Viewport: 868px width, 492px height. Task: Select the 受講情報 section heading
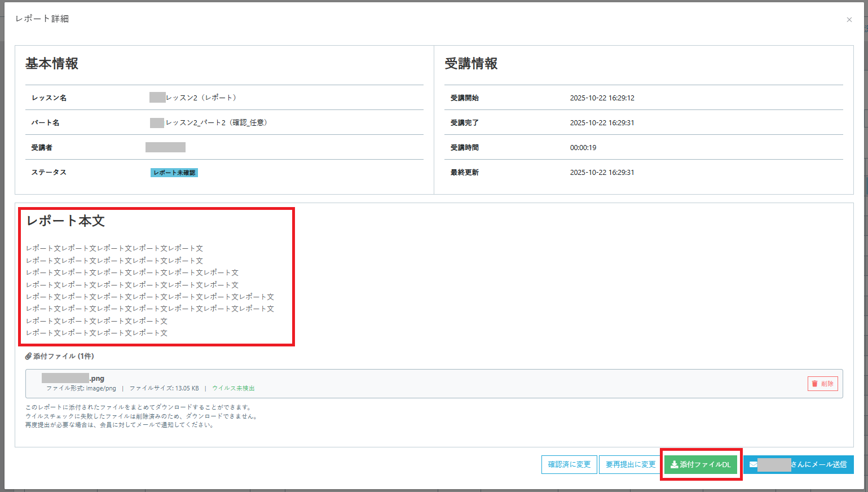tap(471, 64)
